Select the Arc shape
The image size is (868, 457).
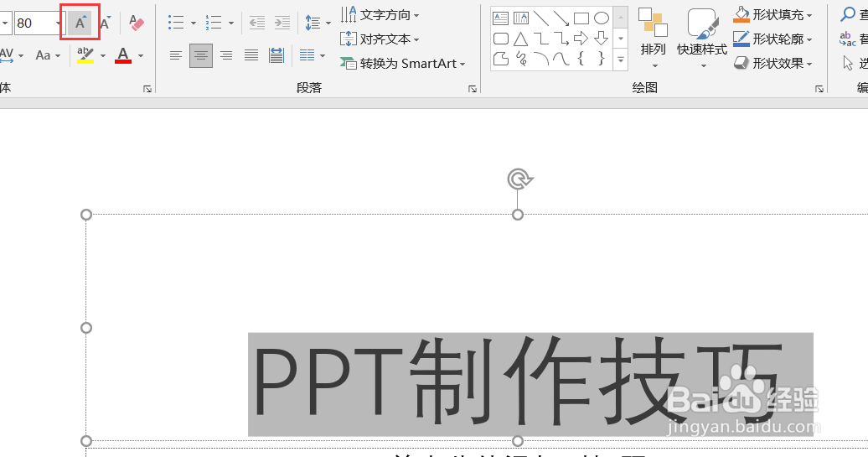click(x=541, y=58)
